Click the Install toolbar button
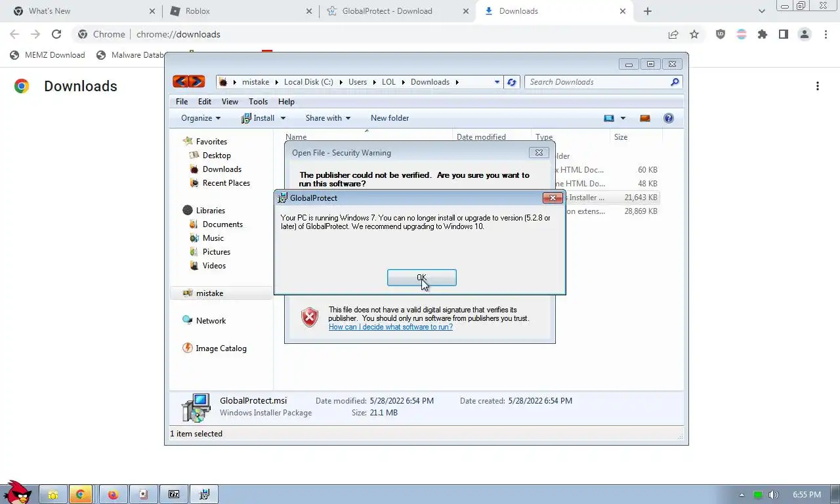The image size is (840, 504). [258, 118]
